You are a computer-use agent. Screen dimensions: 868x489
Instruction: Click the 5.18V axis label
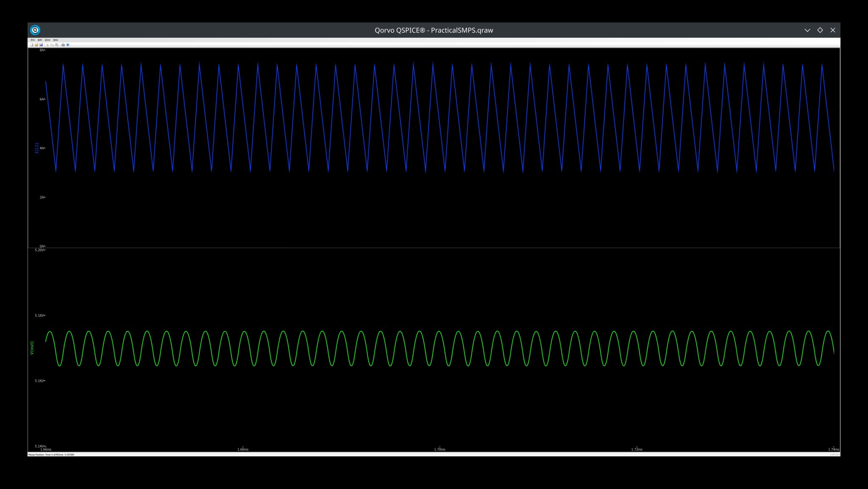pyautogui.click(x=39, y=316)
